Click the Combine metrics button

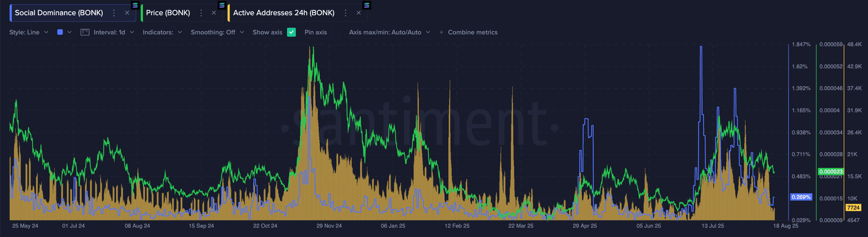(x=468, y=32)
